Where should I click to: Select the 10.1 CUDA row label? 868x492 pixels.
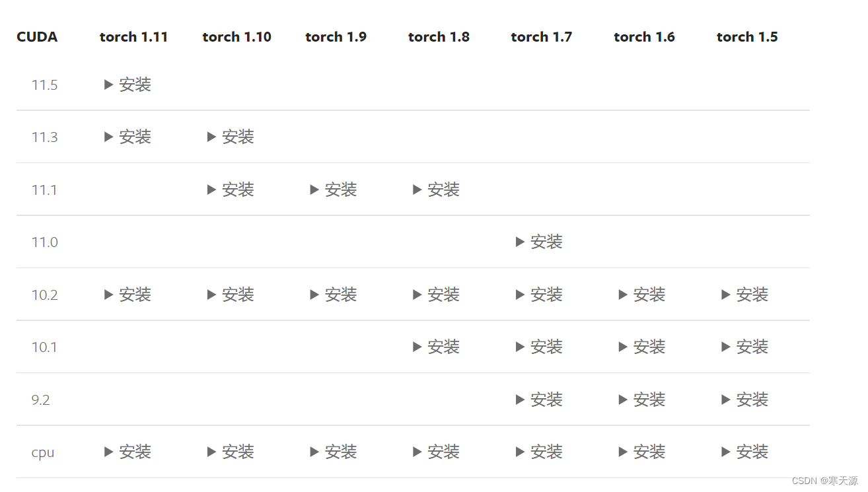(44, 347)
